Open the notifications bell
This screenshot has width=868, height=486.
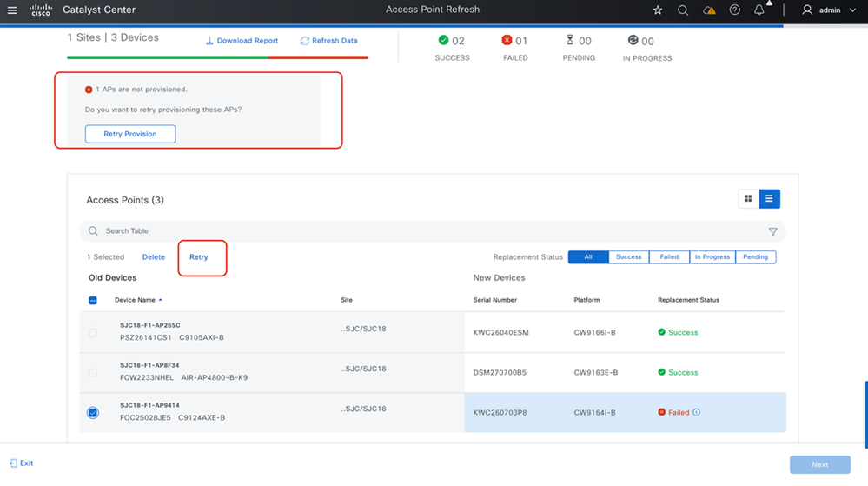759,10
